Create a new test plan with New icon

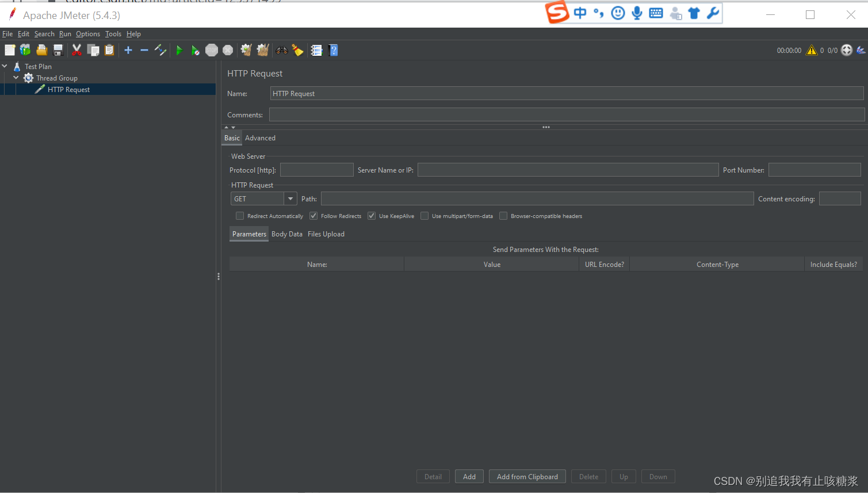10,51
